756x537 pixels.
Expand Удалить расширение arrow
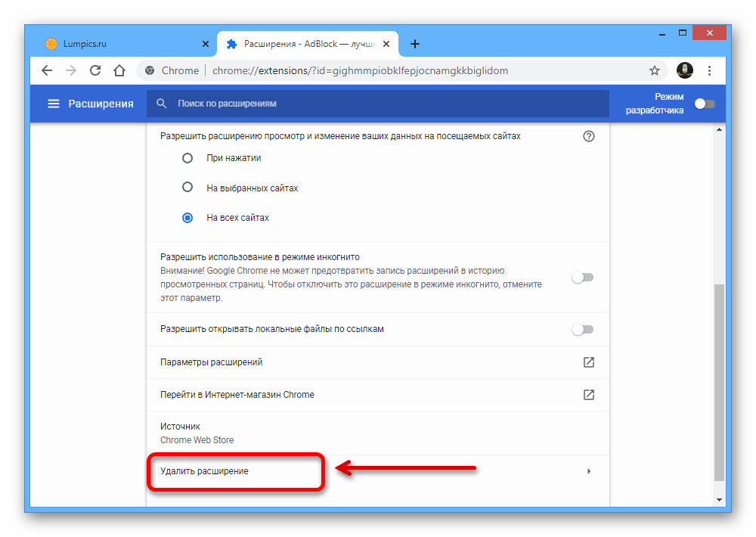(589, 471)
